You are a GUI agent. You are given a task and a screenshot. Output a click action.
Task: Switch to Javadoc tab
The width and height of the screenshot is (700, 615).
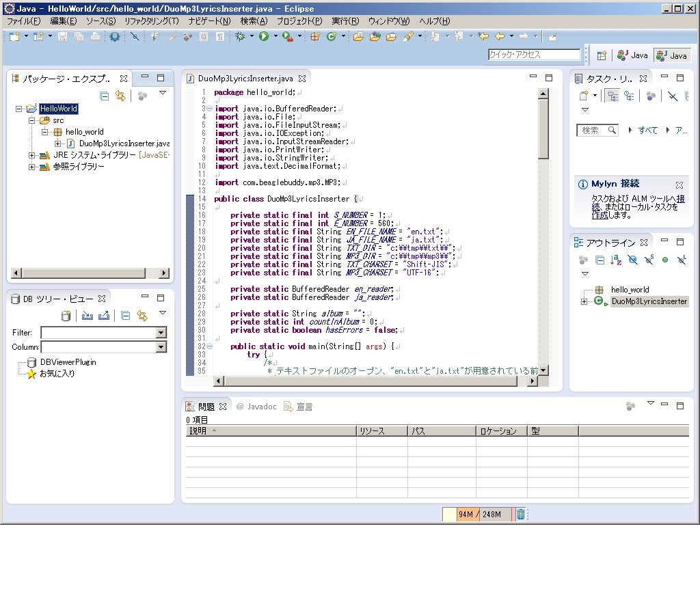coord(257,407)
